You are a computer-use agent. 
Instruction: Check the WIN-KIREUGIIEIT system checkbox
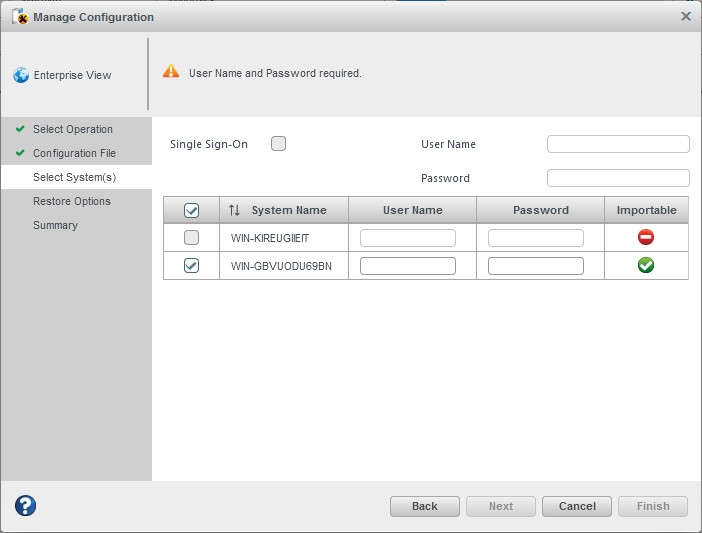click(192, 237)
